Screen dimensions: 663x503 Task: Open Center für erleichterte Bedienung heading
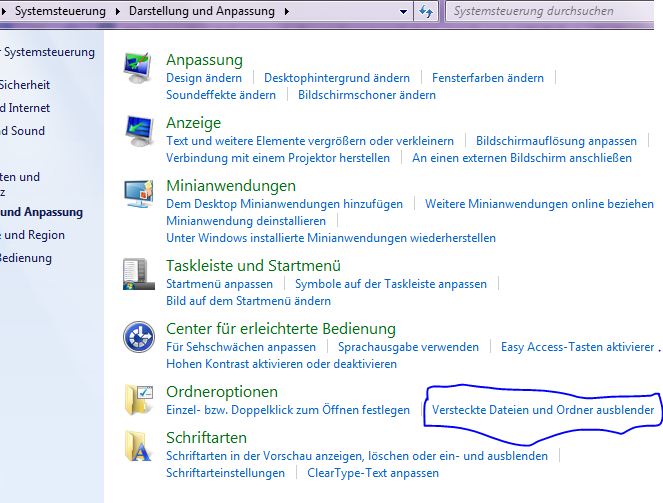pos(281,328)
